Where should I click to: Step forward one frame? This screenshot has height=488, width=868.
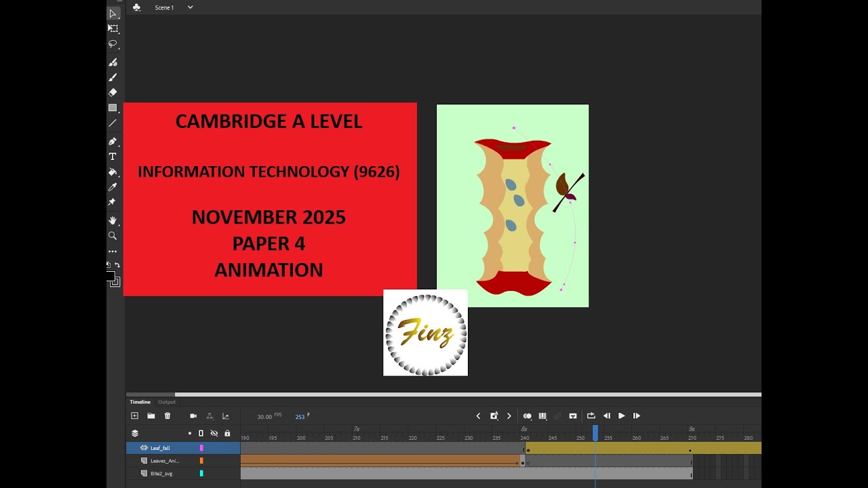(637, 416)
